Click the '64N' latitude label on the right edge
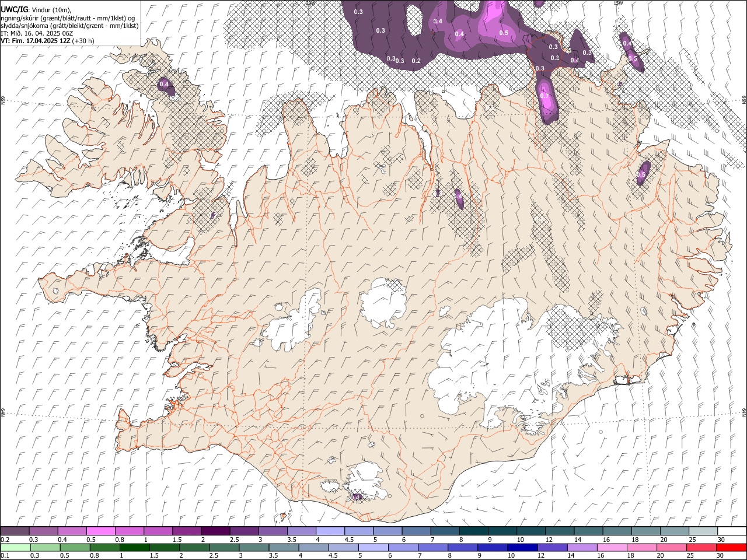The width and height of the screenshot is (747, 560). coord(744,412)
